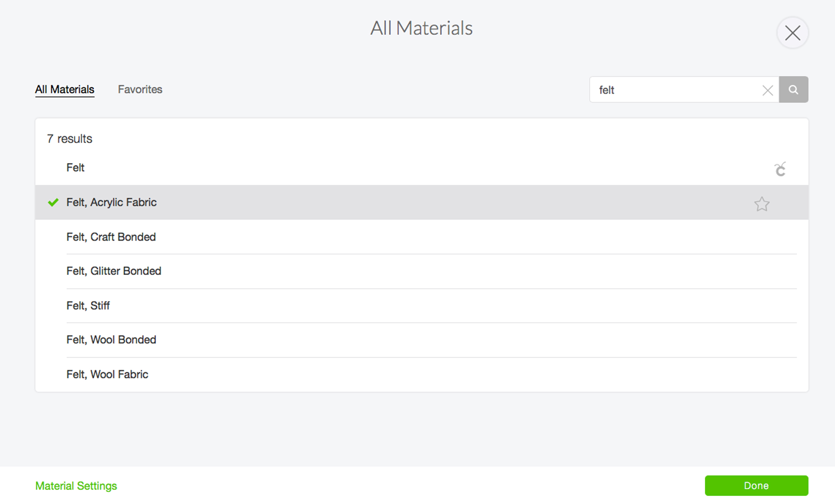The width and height of the screenshot is (835, 504).
Task: Clear the felt search text
Action: [x=767, y=90]
